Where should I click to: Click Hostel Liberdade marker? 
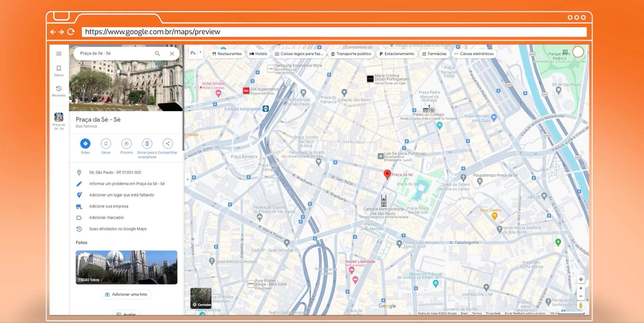(352, 270)
